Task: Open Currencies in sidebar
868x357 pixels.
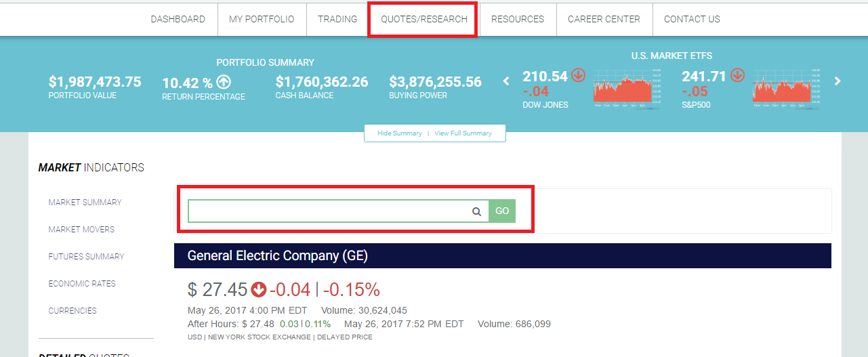Action: (73, 311)
